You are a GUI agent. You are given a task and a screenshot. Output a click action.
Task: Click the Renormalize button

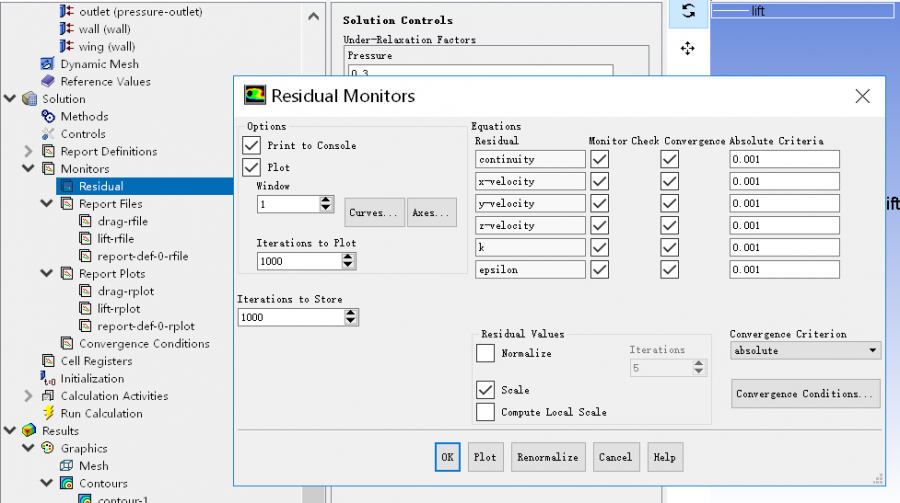coord(548,457)
